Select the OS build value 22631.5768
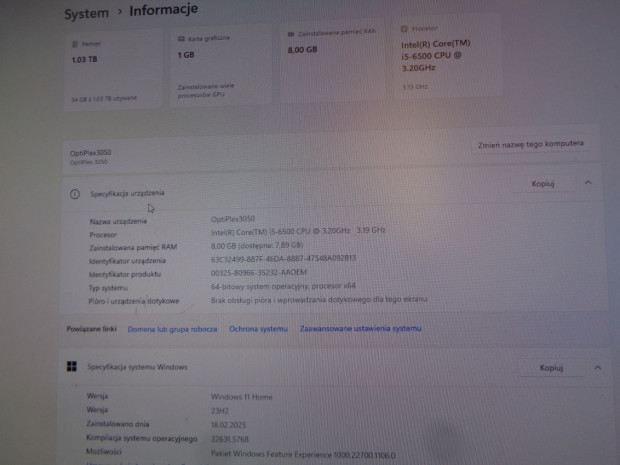 click(230, 439)
